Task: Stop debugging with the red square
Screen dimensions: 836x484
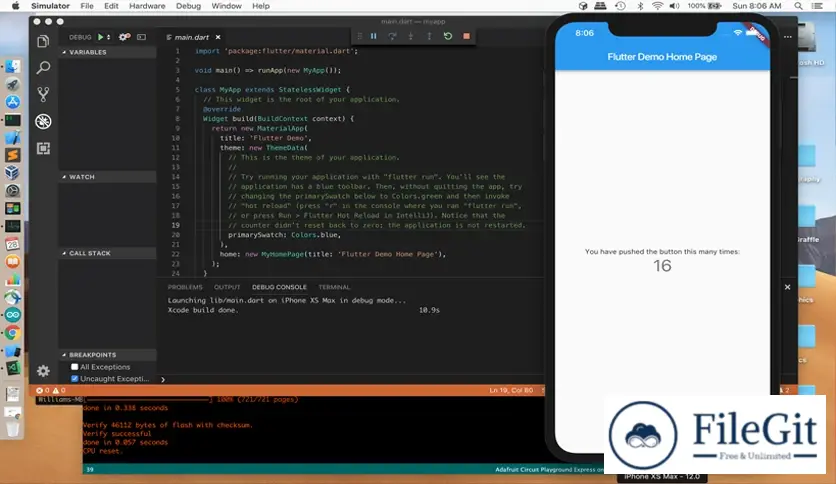Action: tap(467, 36)
